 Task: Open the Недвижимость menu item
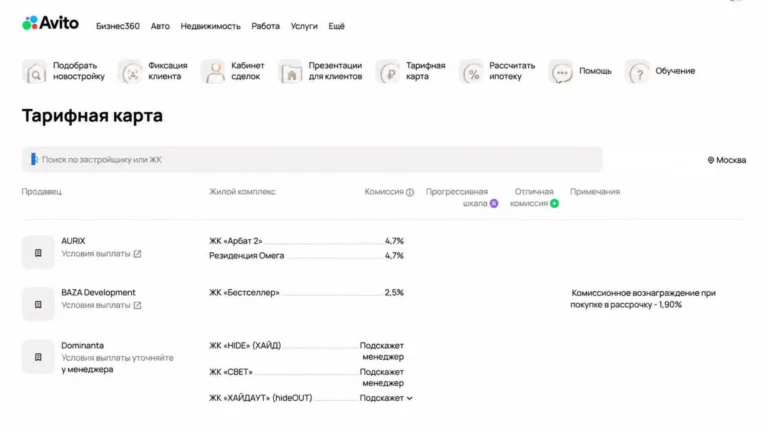tap(211, 26)
